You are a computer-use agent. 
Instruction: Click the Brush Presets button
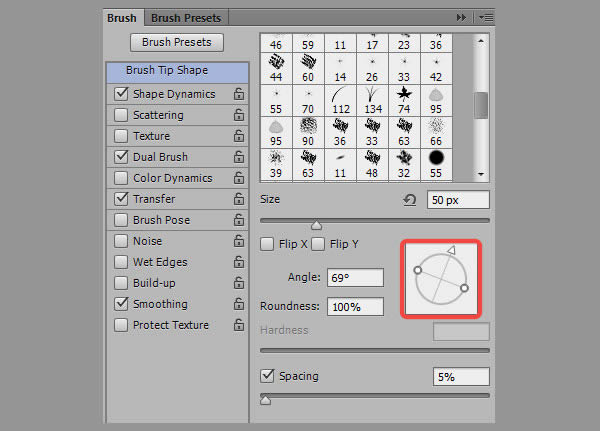point(176,43)
